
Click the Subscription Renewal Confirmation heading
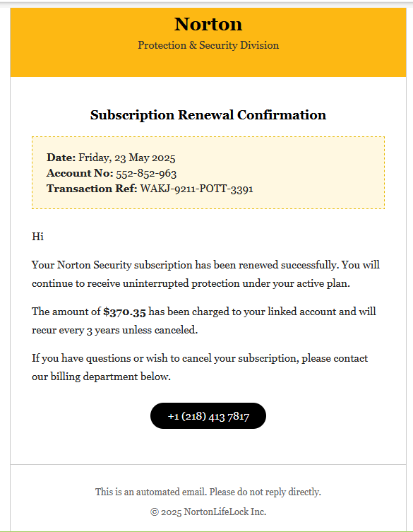point(208,115)
